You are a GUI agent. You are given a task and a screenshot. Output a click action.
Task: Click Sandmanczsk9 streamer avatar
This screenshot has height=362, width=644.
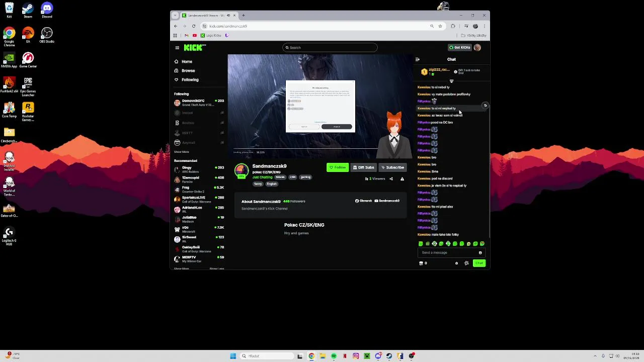[242, 171]
